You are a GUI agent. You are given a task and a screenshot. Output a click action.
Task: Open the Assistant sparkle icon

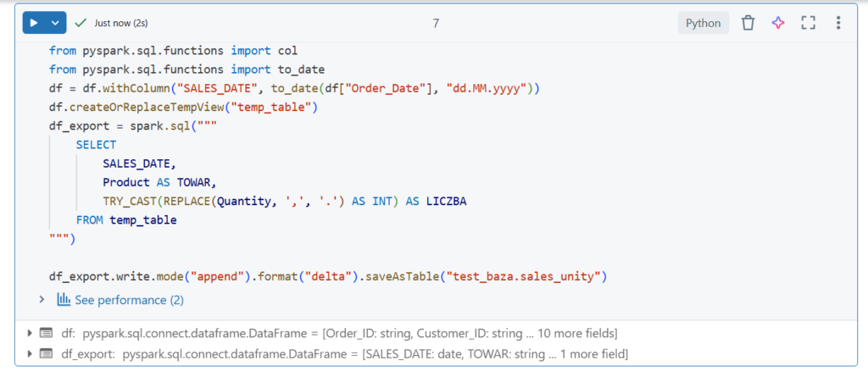coord(778,23)
